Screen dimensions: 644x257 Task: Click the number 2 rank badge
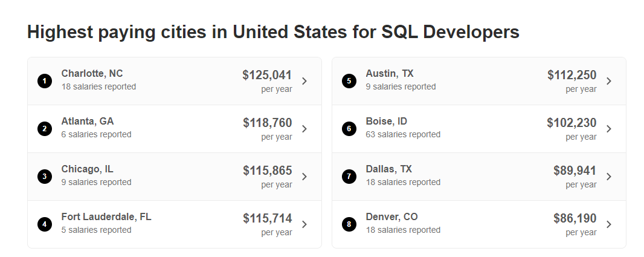pos(44,129)
